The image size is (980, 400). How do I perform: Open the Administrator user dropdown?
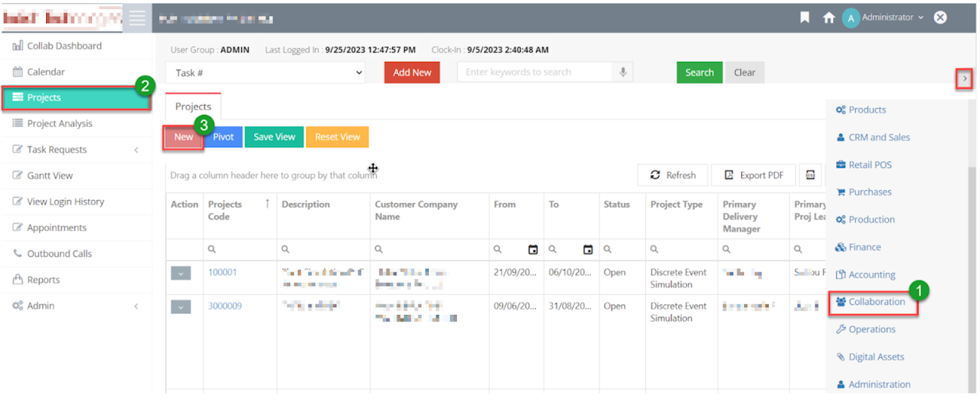click(883, 18)
